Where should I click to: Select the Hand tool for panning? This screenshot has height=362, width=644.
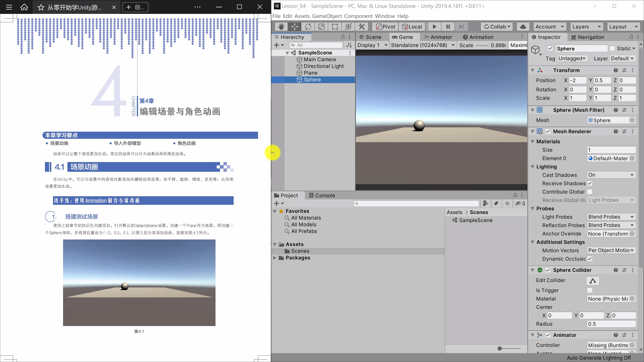point(281,26)
